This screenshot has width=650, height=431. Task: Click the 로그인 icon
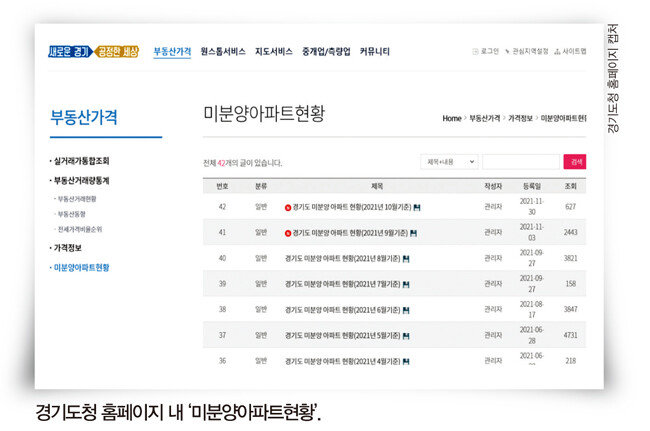tap(475, 51)
